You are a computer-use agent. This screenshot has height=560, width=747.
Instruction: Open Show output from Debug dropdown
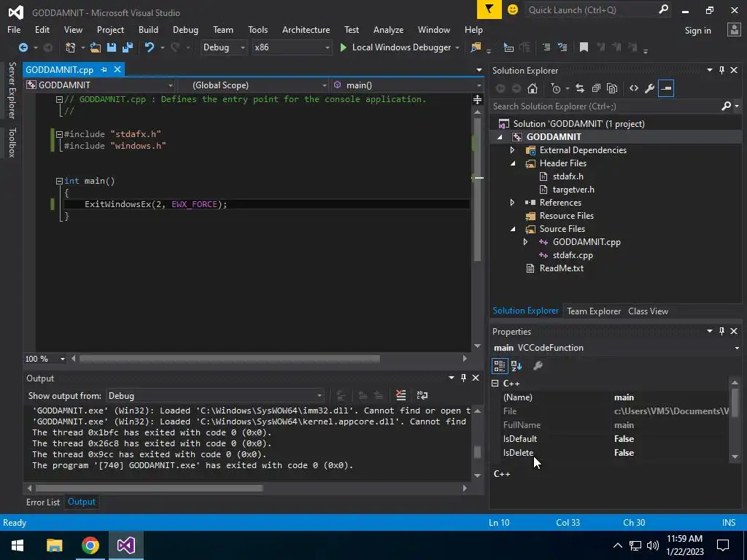click(x=214, y=396)
